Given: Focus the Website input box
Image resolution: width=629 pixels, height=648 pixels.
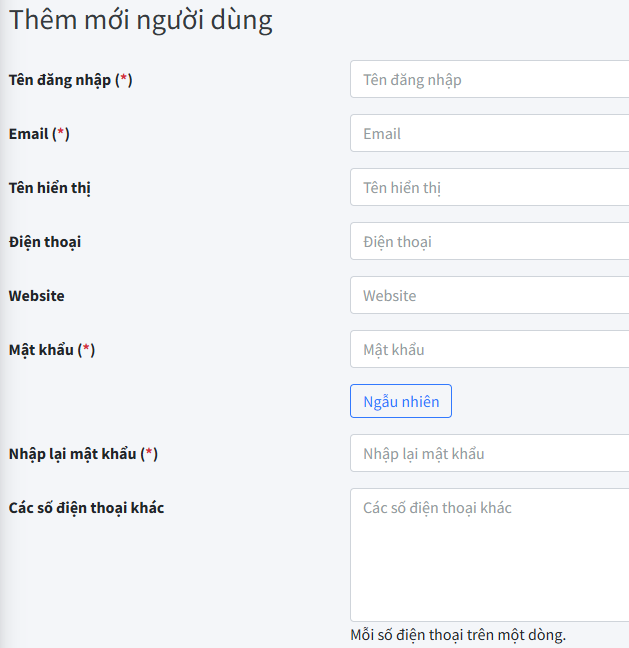Looking at the screenshot, I should coord(490,296).
